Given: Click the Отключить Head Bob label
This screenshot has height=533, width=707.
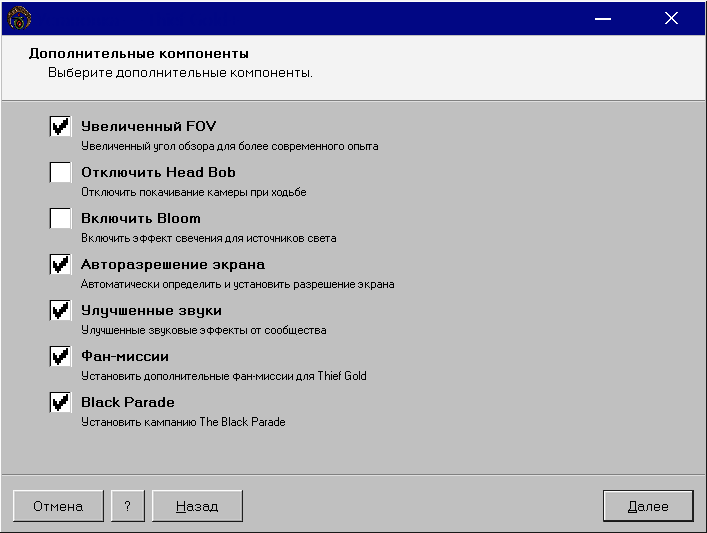Looking at the screenshot, I should point(158,172).
